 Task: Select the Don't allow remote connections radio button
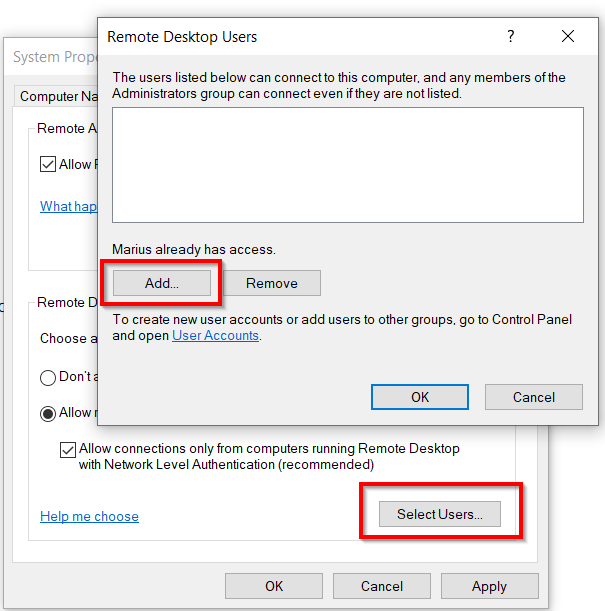coord(48,378)
